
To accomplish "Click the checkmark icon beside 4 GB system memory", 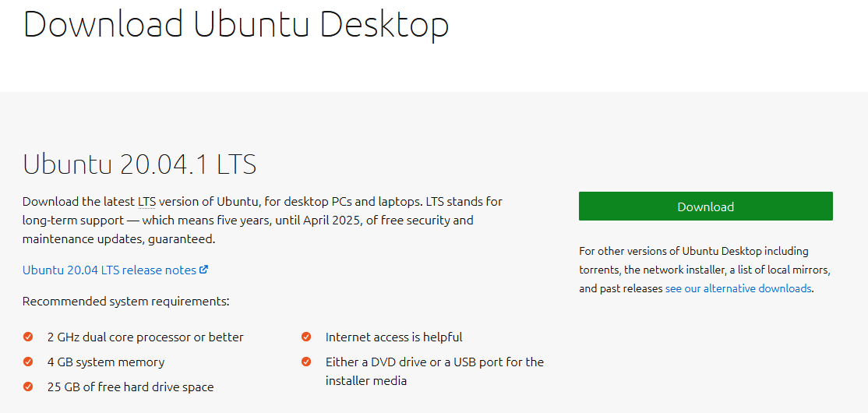I will click(28, 362).
